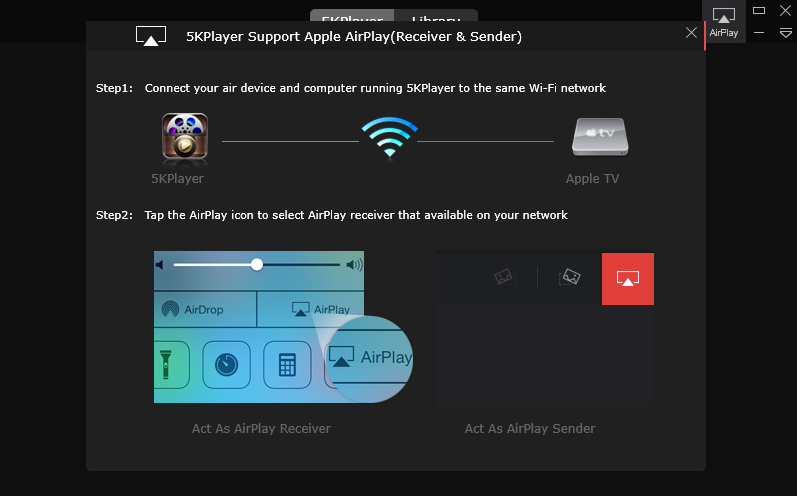Click the dialog title about Apple AirPlay

(x=354, y=37)
